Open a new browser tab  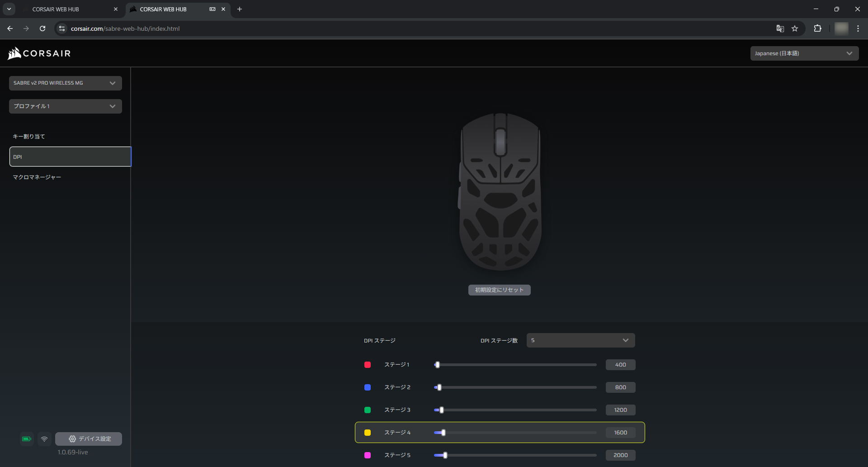(240, 9)
